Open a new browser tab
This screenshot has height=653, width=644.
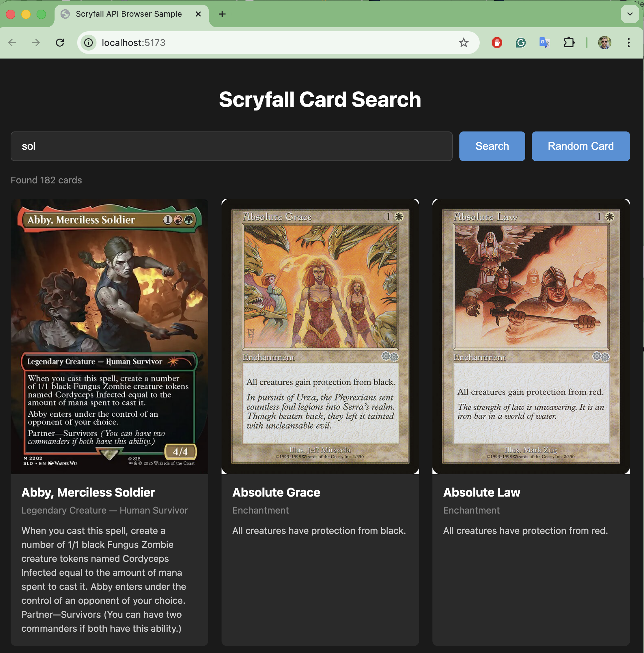click(222, 14)
